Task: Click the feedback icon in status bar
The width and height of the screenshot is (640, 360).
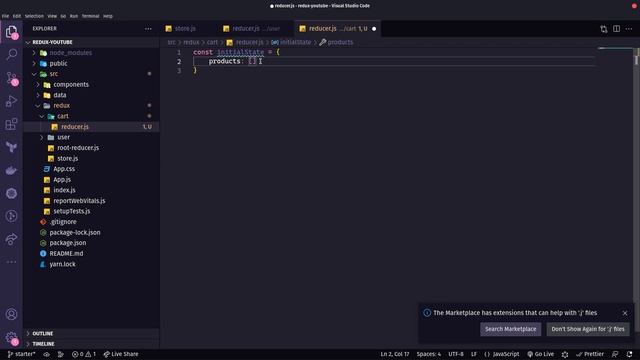Action: point(615,354)
